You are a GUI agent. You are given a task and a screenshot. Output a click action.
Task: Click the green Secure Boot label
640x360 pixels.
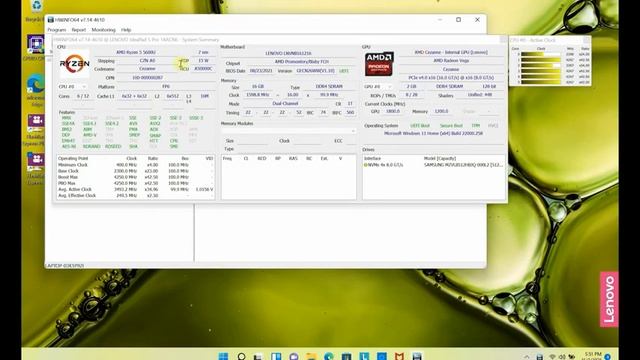(451, 126)
